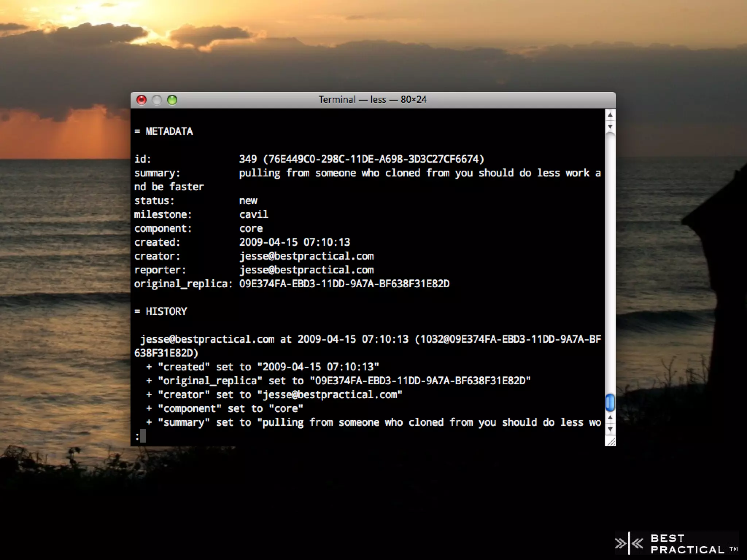Click the reporter email address value
Screen dimensions: 747x560
pyautogui.click(x=306, y=270)
